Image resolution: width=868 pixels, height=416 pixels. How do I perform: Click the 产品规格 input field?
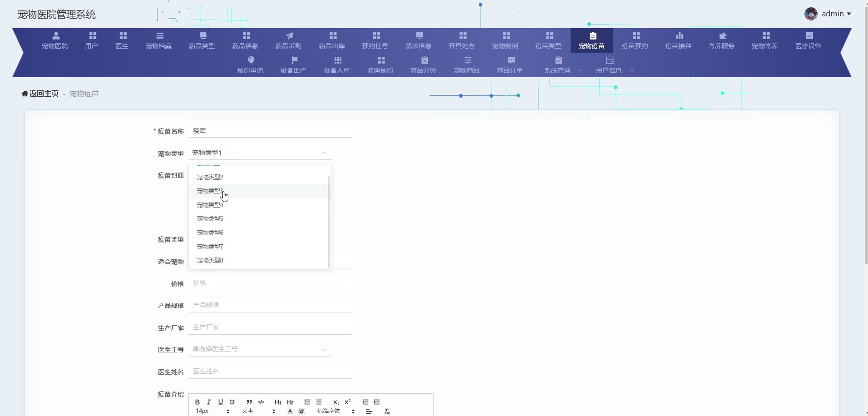270,305
